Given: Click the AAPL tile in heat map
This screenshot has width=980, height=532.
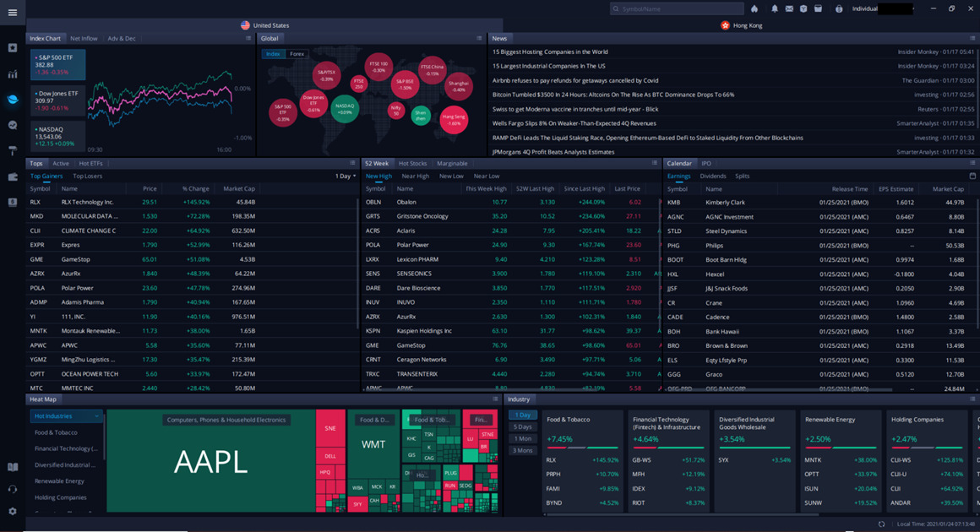Looking at the screenshot, I should (x=210, y=461).
